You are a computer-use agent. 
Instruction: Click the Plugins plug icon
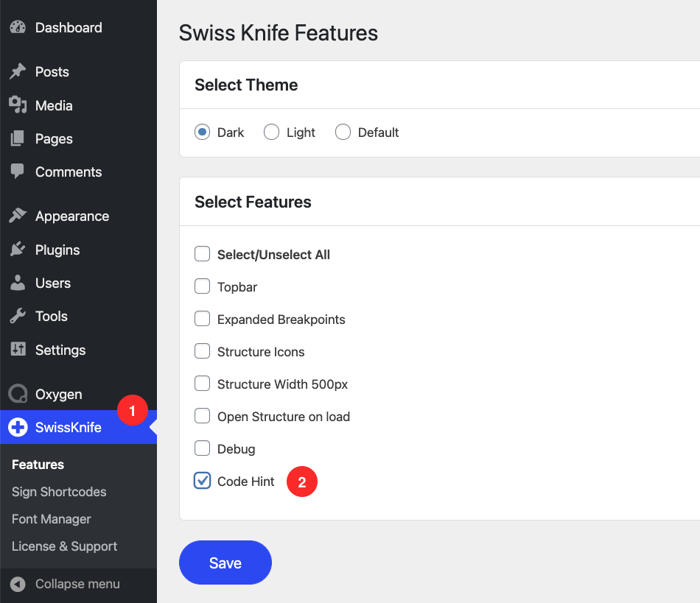coord(18,250)
